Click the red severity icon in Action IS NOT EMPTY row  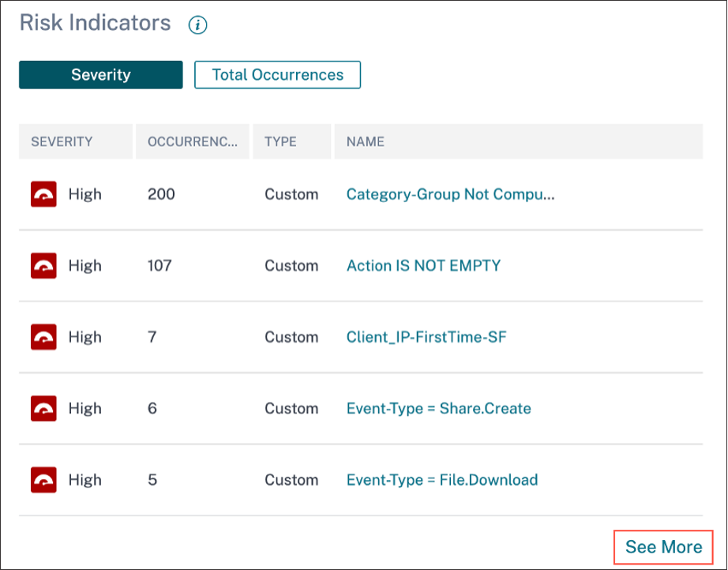click(43, 266)
